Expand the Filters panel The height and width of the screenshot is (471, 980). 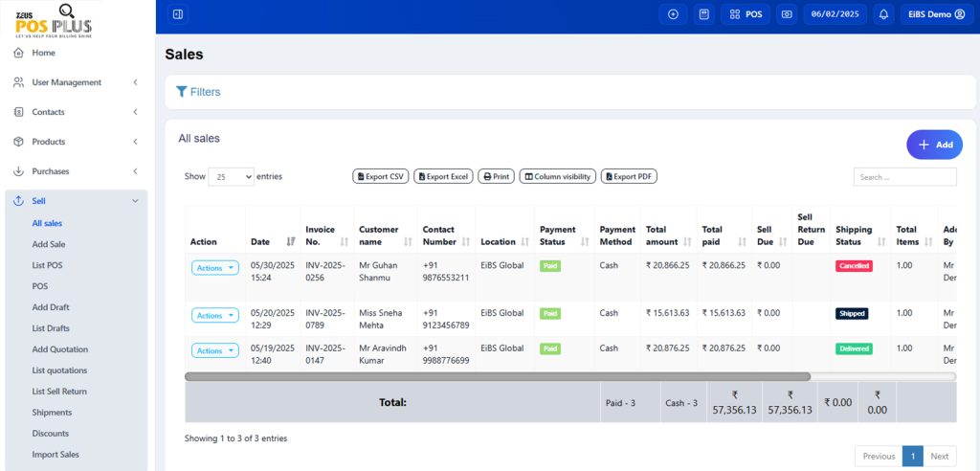pos(198,92)
